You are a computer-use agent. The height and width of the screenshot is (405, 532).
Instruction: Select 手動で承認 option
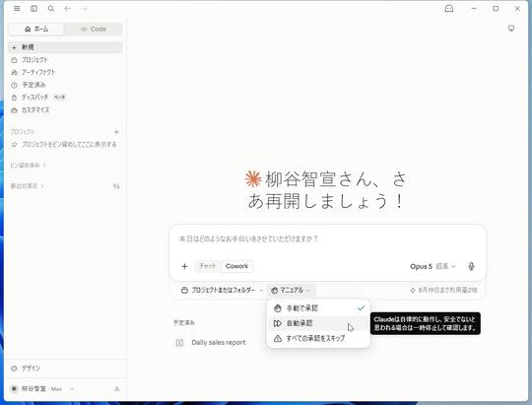[x=318, y=308]
